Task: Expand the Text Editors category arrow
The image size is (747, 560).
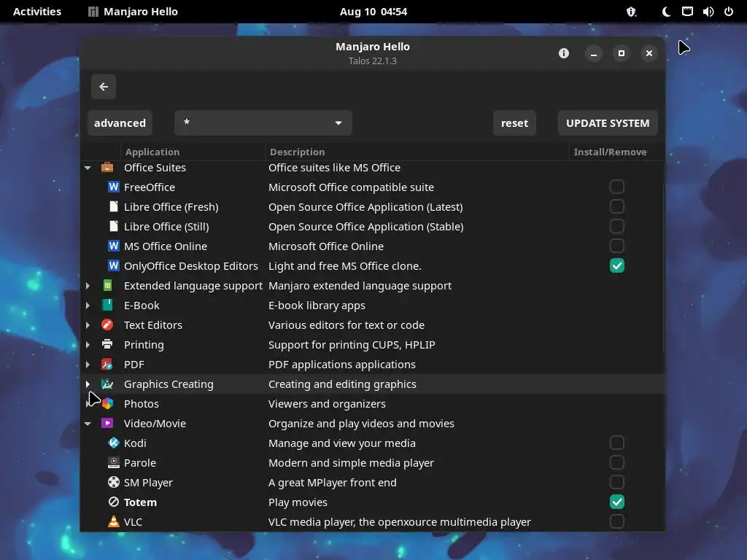Action: [88, 324]
